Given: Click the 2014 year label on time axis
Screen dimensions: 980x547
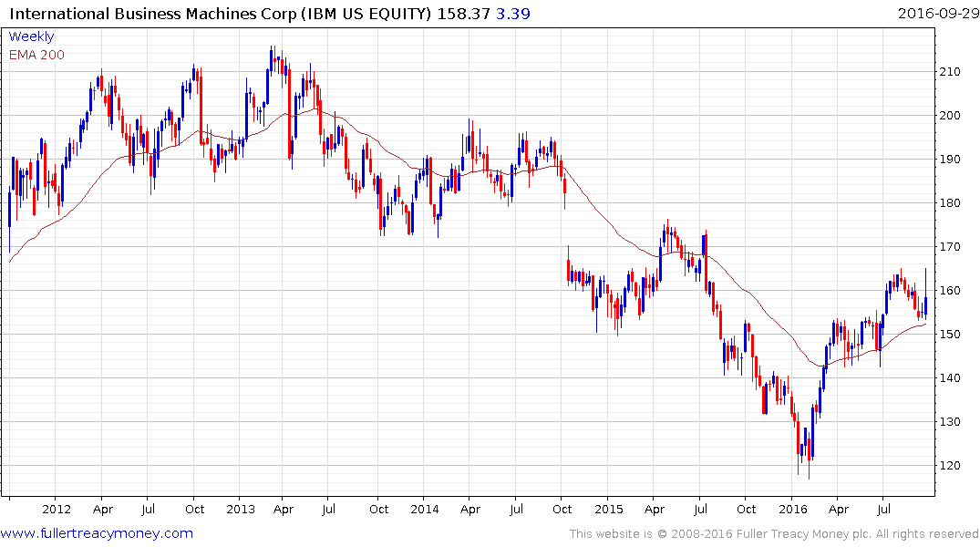Looking at the screenshot, I should coord(425,509).
